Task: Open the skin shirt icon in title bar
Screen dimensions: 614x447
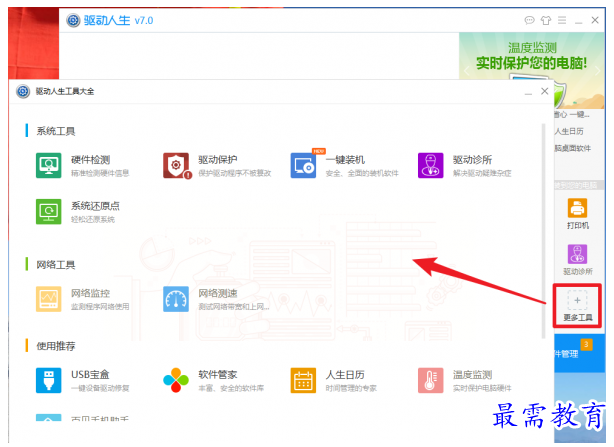Action: coord(546,20)
